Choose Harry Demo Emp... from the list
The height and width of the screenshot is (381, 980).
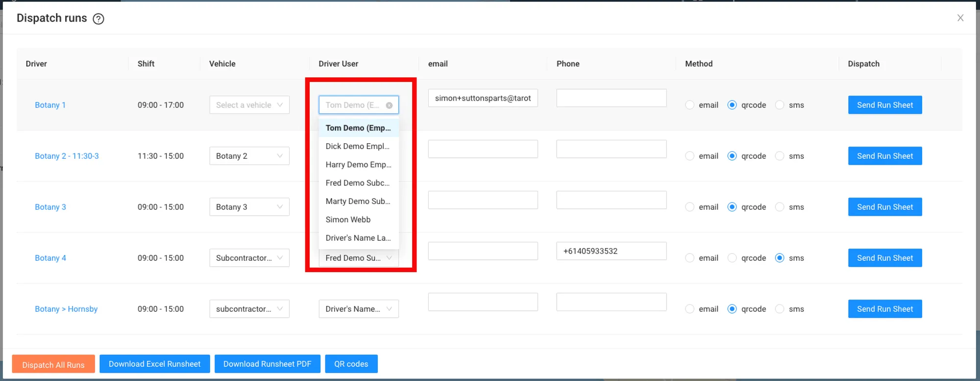coord(359,165)
